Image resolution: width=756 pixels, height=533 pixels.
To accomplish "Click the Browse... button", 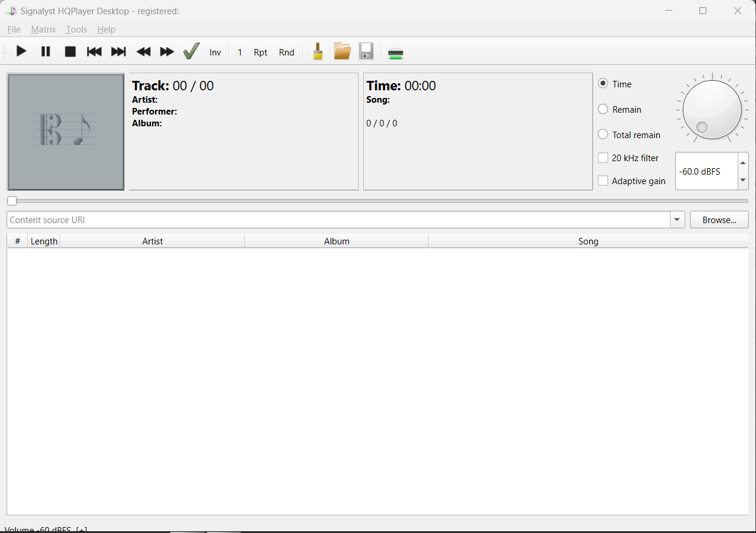I will pyautogui.click(x=719, y=220).
